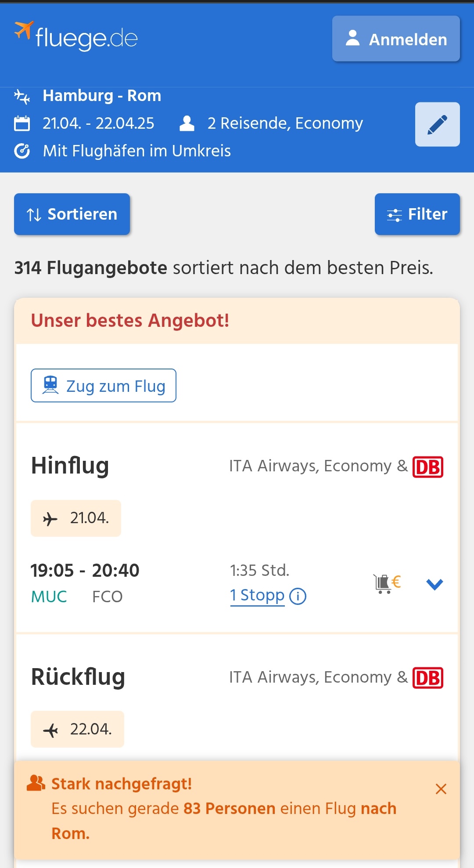Viewport: 474px width, 868px height.
Task: Tap the pencil edit search icon
Action: [437, 124]
